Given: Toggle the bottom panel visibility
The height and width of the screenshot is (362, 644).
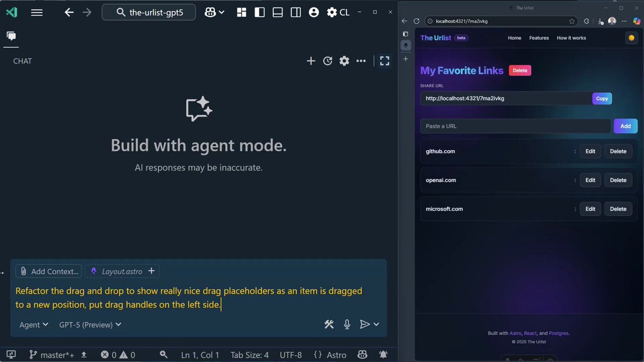Looking at the screenshot, I should point(277,12).
